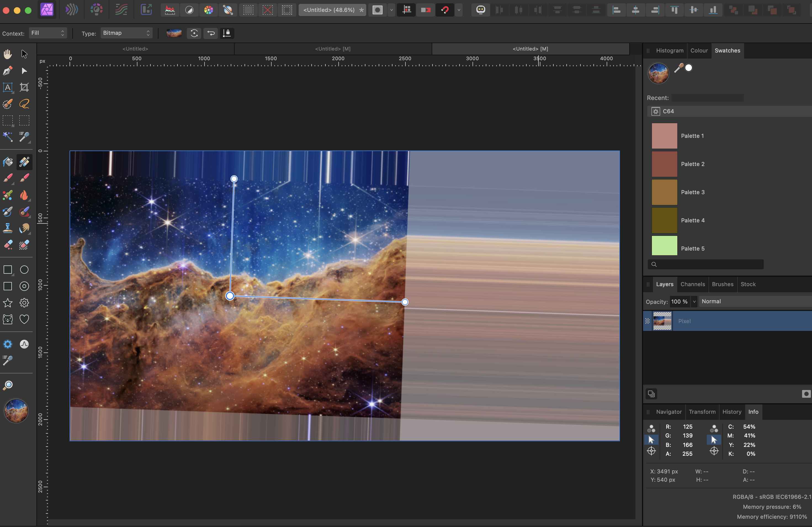This screenshot has height=527, width=812.
Task: Select the Artistic Text tool
Action: pyautogui.click(x=7, y=87)
